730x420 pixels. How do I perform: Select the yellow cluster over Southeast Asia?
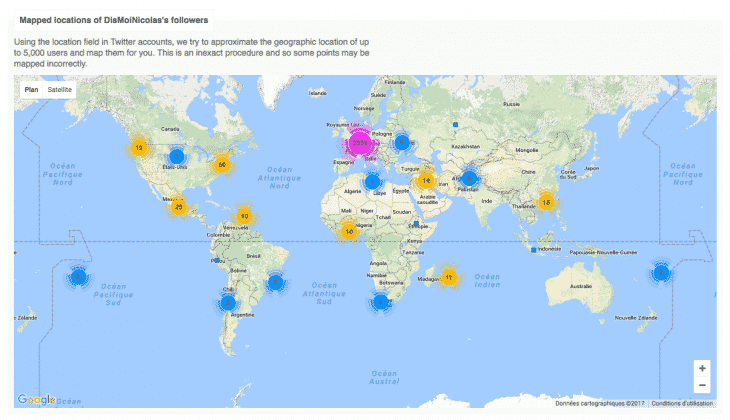pyautogui.click(x=545, y=201)
